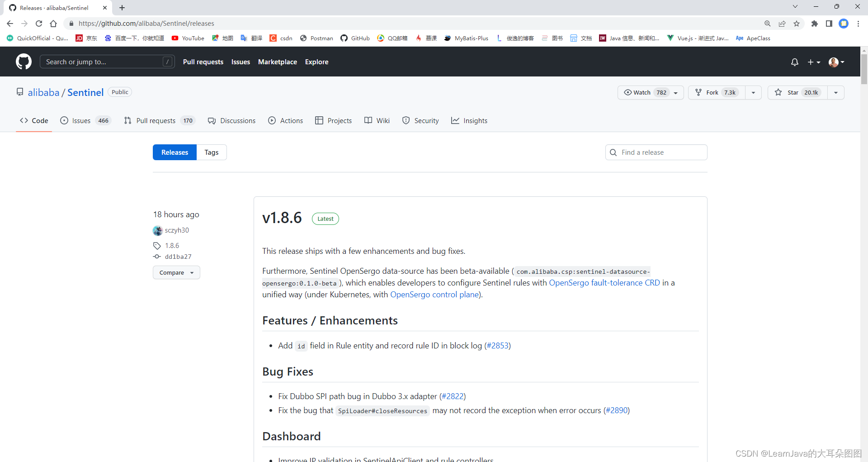Open the alibaba organization link
The width and height of the screenshot is (868, 462).
pos(43,92)
